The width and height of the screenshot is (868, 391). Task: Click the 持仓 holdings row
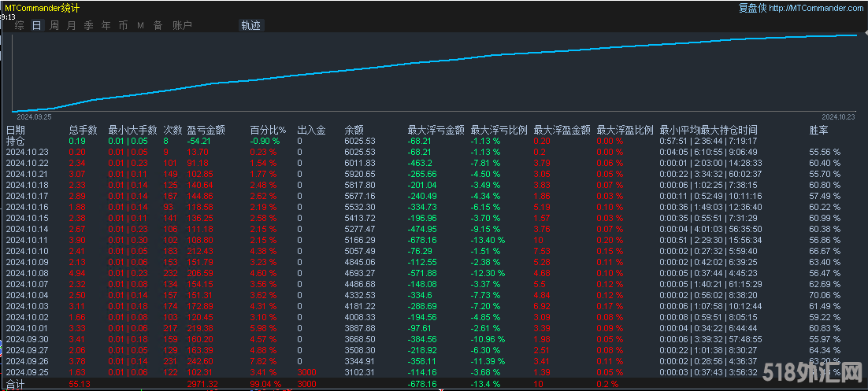coord(16,141)
